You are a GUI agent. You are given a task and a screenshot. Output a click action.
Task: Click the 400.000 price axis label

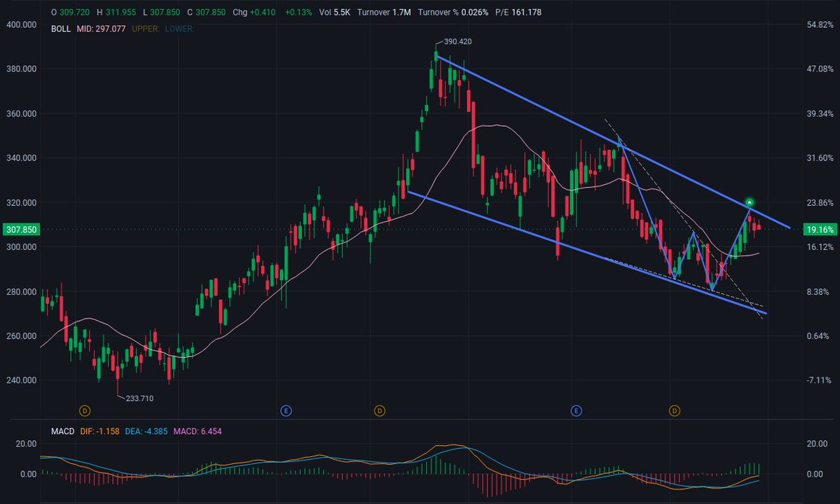(22, 24)
